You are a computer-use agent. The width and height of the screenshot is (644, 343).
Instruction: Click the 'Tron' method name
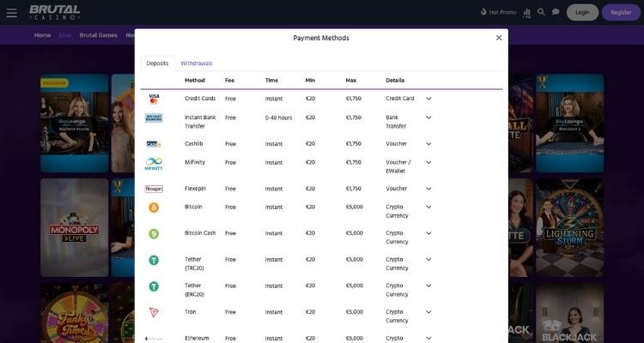pos(190,312)
